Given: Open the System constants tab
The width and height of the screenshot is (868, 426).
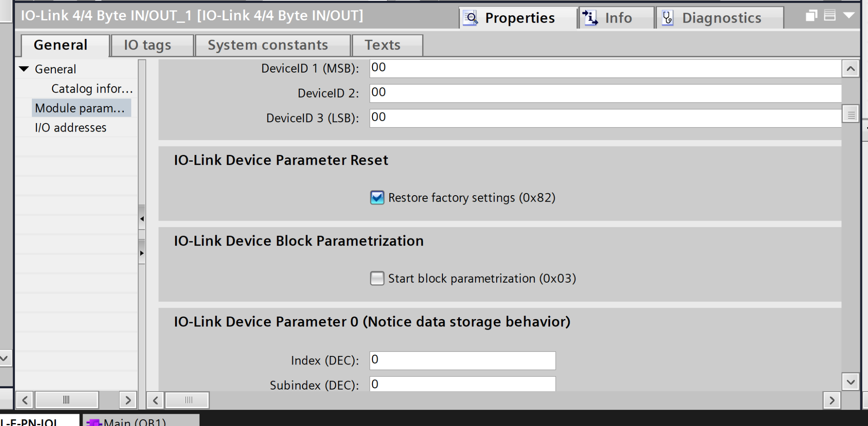Looking at the screenshot, I should click(x=267, y=45).
